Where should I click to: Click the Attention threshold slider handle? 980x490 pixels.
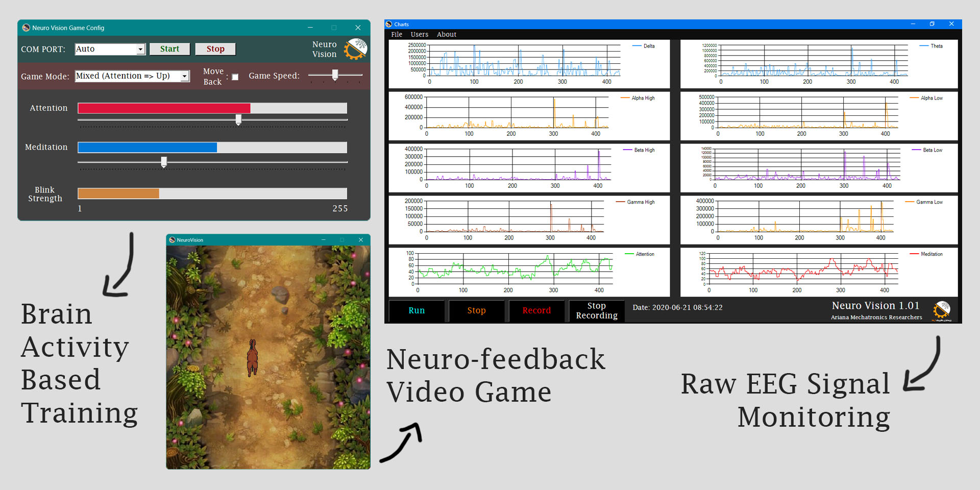click(238, 119)
